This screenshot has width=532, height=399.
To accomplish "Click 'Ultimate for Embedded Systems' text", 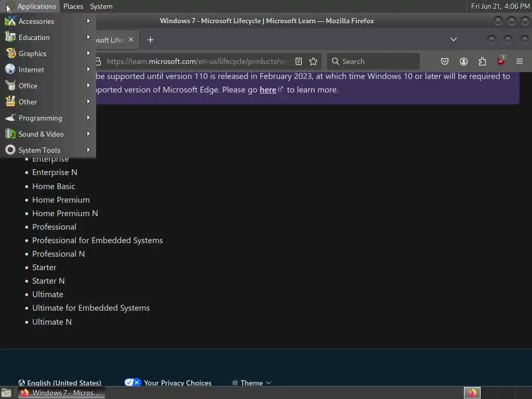I will tap(91, 308).
